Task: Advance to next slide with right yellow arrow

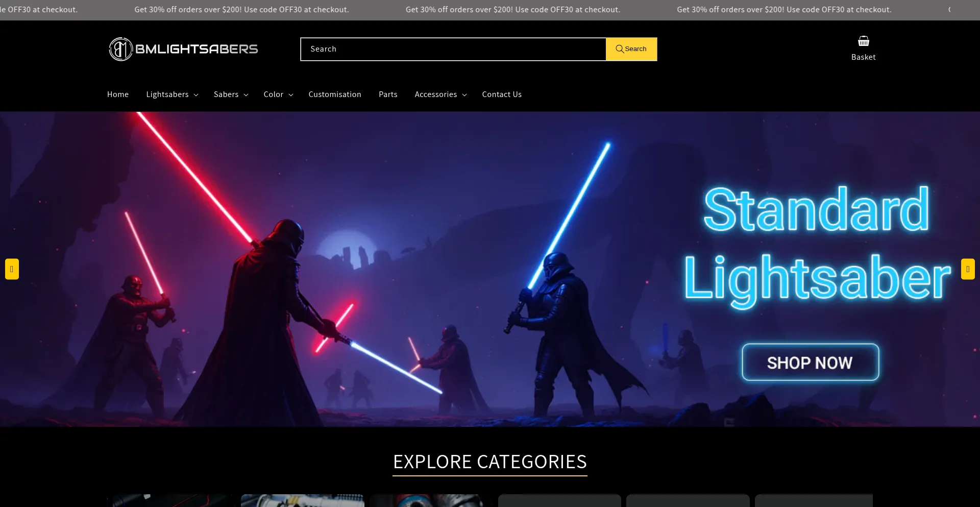Action: [968, 269]
